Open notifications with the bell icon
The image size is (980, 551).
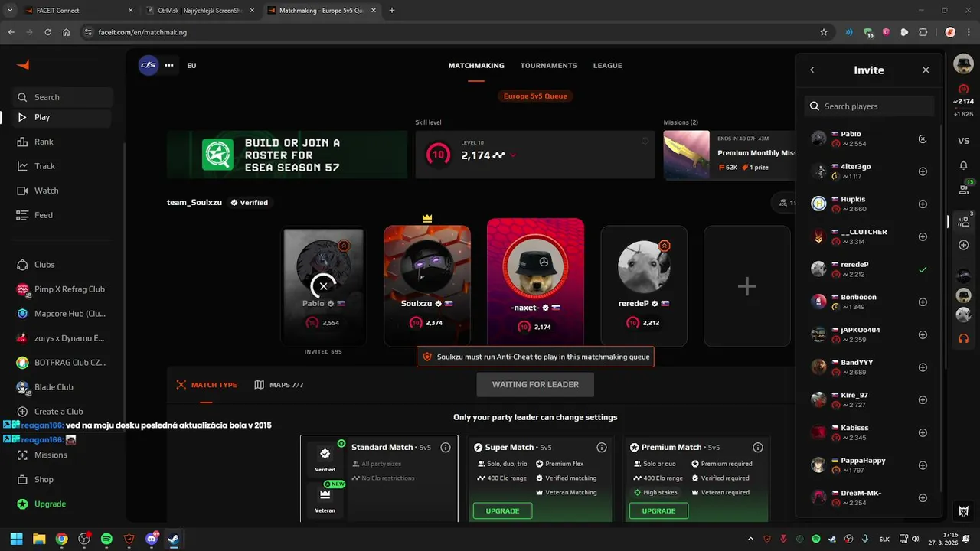click(x=963, y=165)
